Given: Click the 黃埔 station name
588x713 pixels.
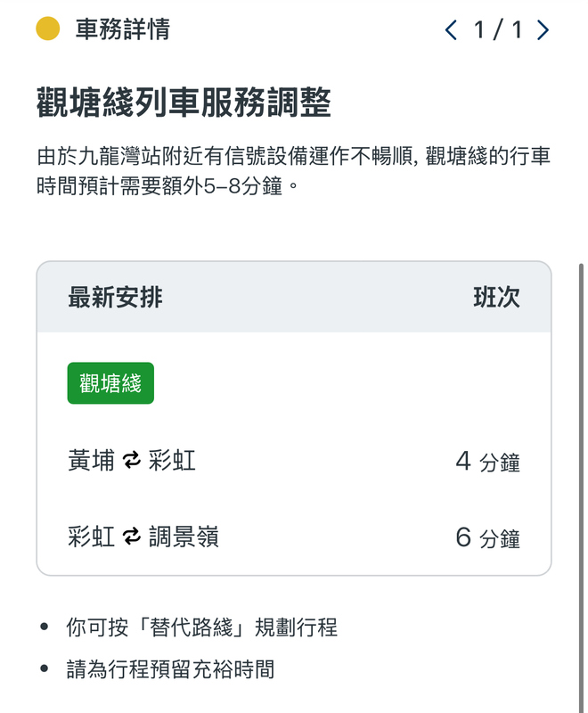Looking at the screenshot, I should [x=91, y=461].
